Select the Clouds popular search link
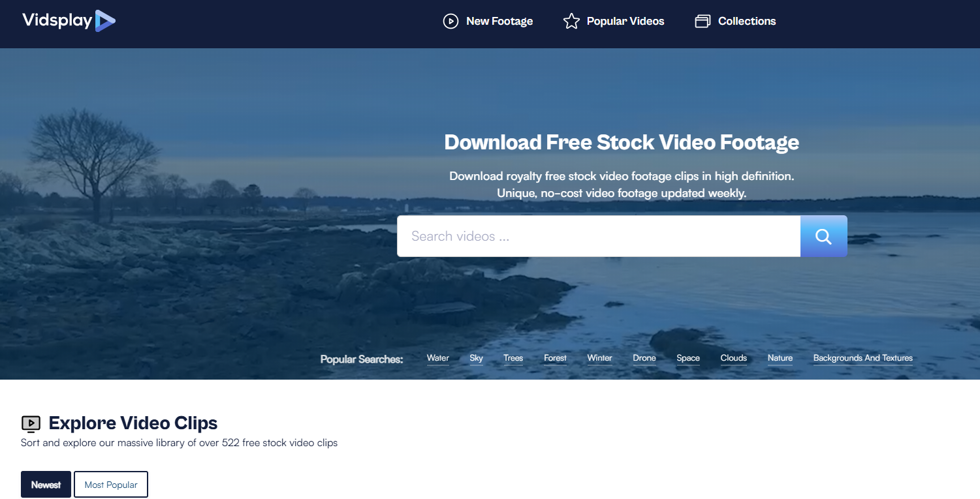This screenshot has width=980, height=499. [x=733, y=358]
